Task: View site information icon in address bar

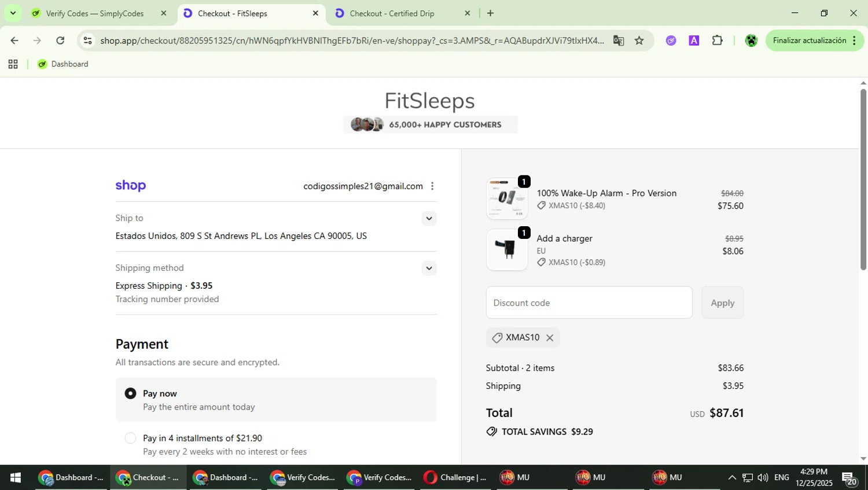Action: [87, 40]
